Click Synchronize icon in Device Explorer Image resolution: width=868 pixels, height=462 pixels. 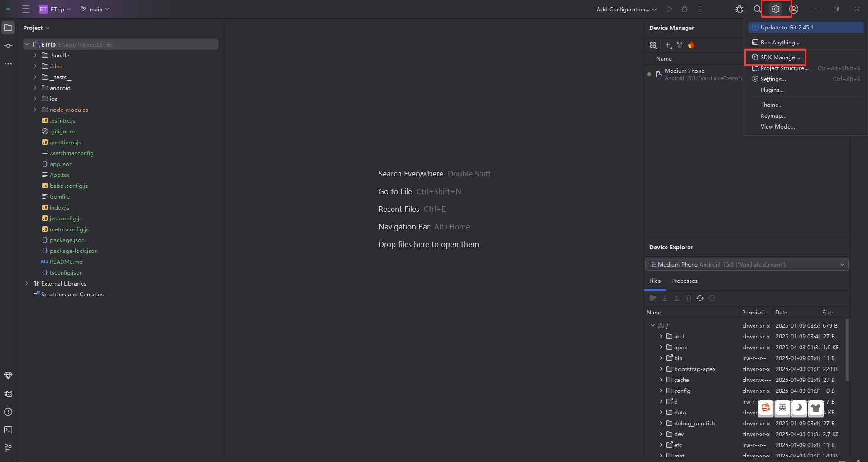[x=700, y=298]
